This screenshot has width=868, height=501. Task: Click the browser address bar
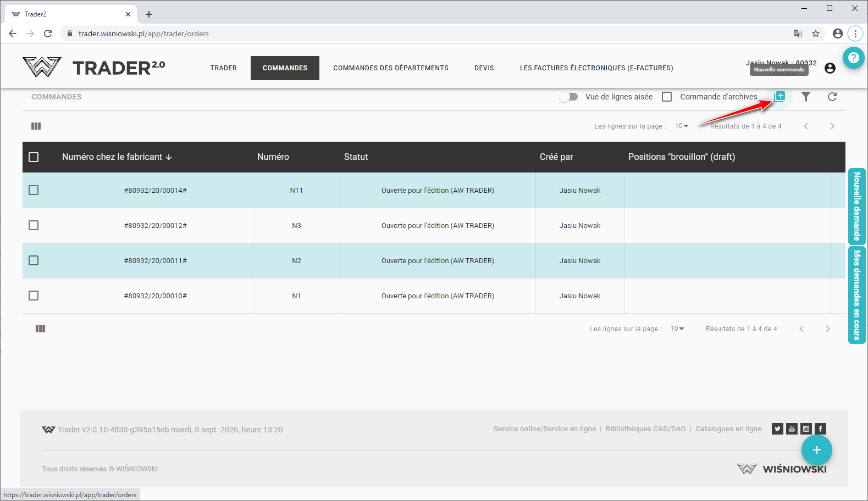(385, 34)
